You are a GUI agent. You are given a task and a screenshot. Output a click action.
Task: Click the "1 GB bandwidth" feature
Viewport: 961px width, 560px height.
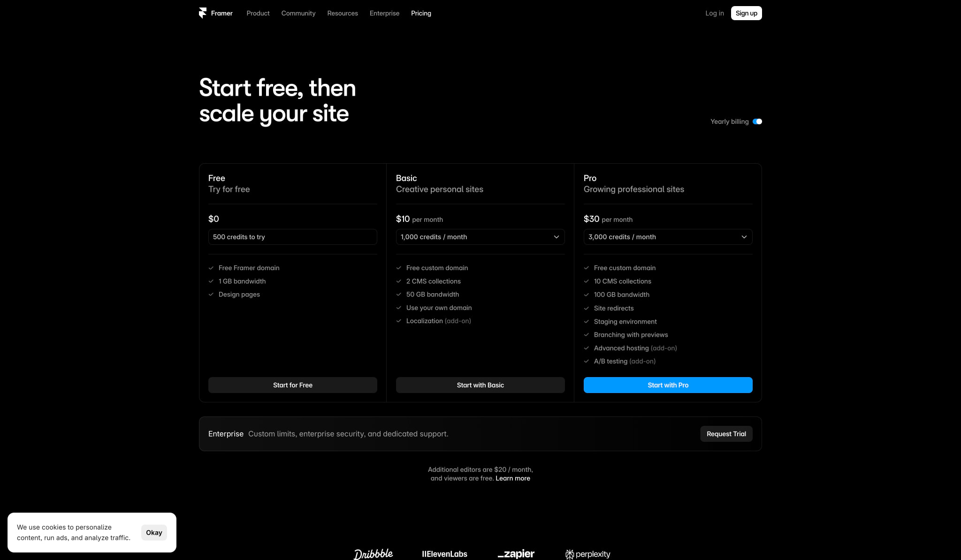tap(242, 281)
